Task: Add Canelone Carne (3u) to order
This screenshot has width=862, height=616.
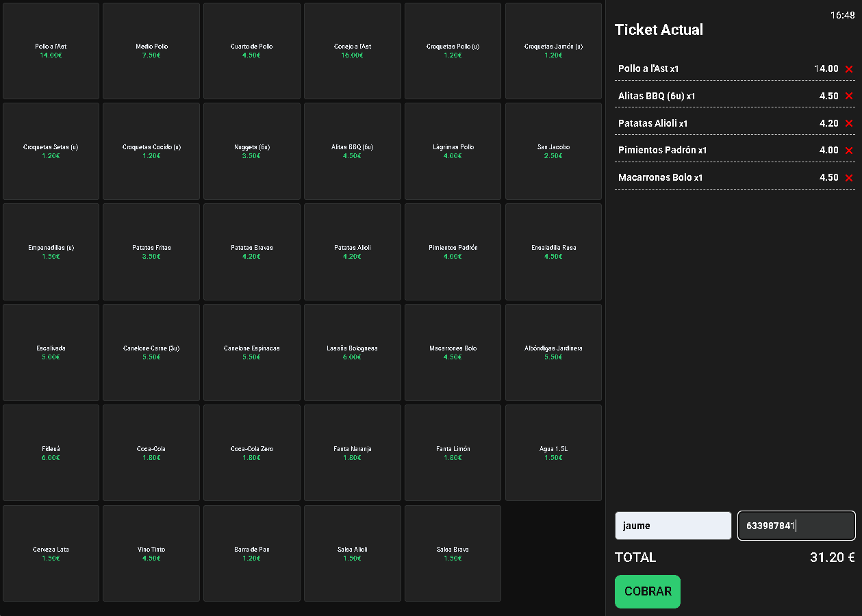Action: point(151,352)
